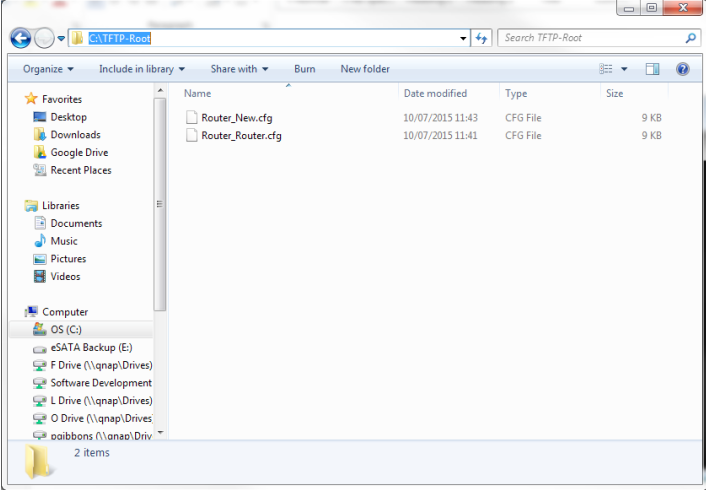Screen dimensions: 706x490
Task: Select the Router_New.cfg filename
Action: pos(237,118)
